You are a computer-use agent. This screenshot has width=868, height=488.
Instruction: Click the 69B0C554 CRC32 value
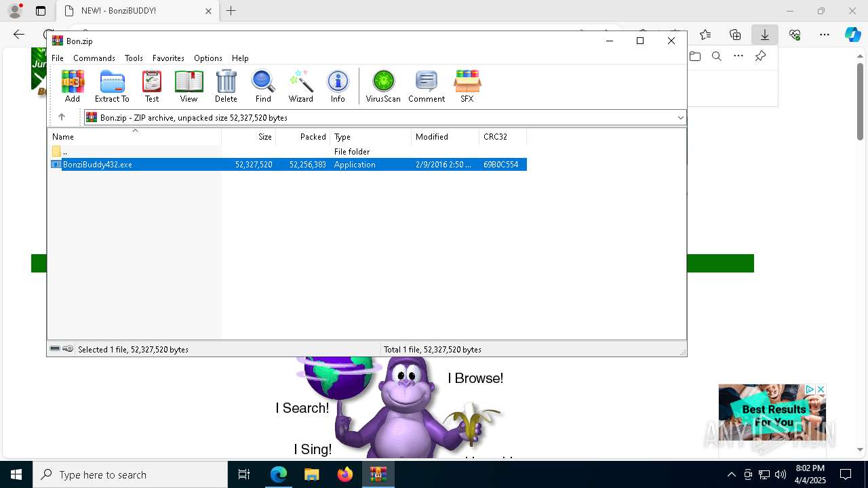tap(500, 165)
